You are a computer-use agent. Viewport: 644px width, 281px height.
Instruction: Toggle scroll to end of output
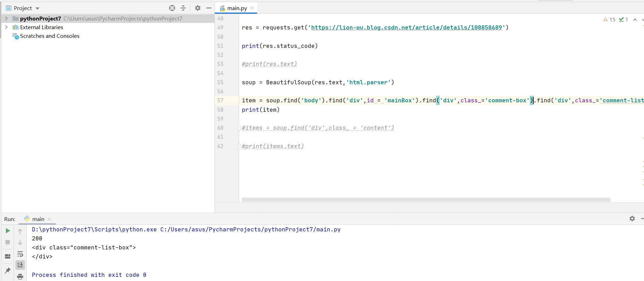(20, 265)
